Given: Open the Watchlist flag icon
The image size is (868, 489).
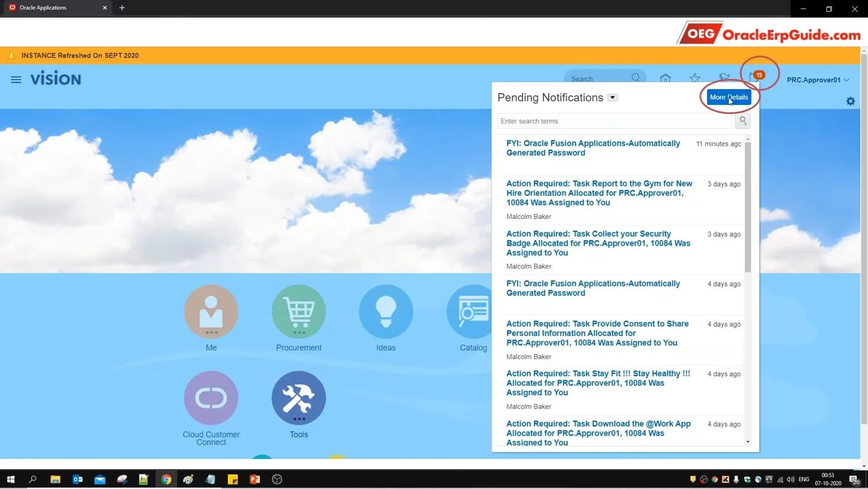Looking at the screenshot, I should (724, 78).
